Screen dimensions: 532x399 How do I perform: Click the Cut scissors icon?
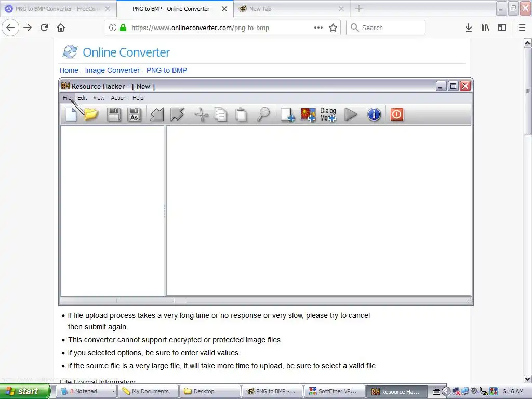click(201, 114)
